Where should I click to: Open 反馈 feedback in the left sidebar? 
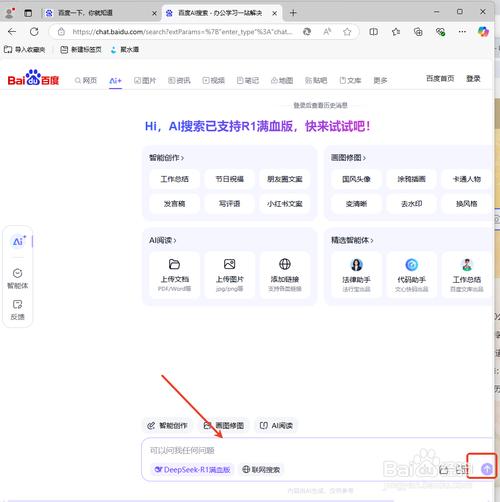pyautogui.click(x=18, y=310)
